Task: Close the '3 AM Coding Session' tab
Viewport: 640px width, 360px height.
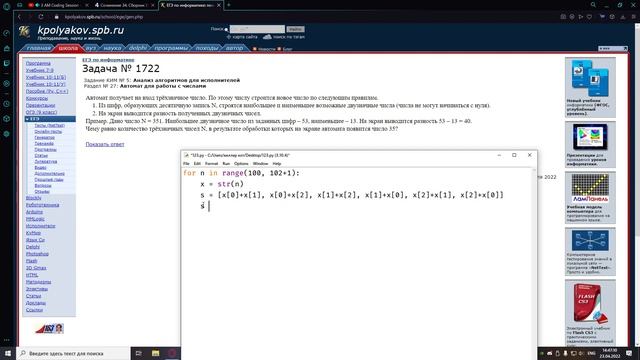Action: tap(87, 5)
